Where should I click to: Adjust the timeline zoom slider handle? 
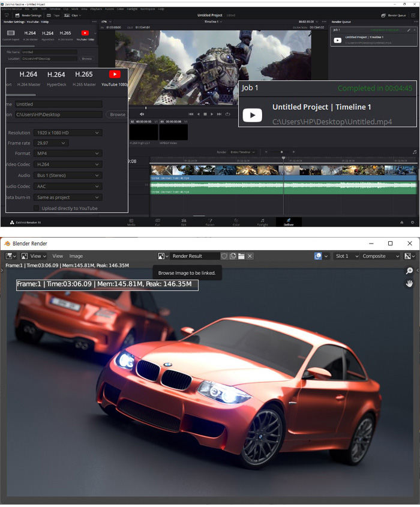281,152
